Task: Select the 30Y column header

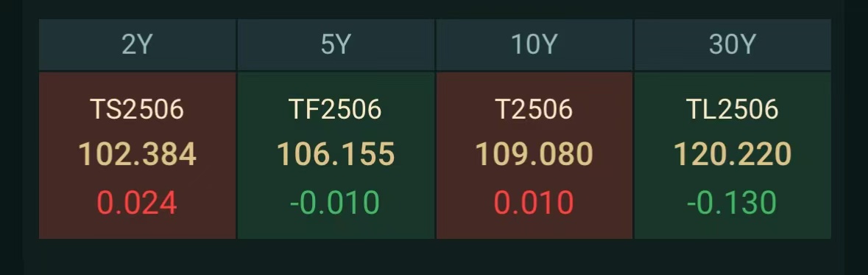Action: click(x=733, y=45)
